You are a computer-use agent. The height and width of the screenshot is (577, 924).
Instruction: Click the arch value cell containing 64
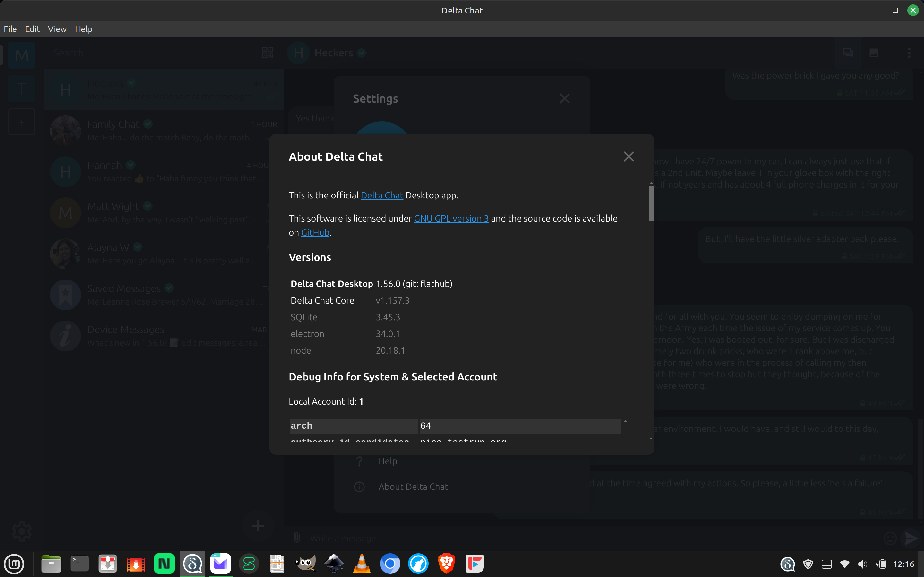point(519,426)
